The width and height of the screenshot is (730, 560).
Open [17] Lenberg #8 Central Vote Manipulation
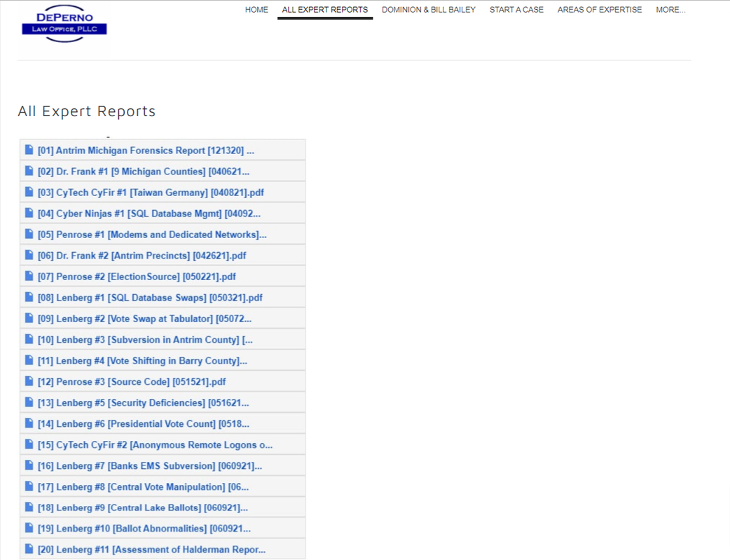coord(143,487)
